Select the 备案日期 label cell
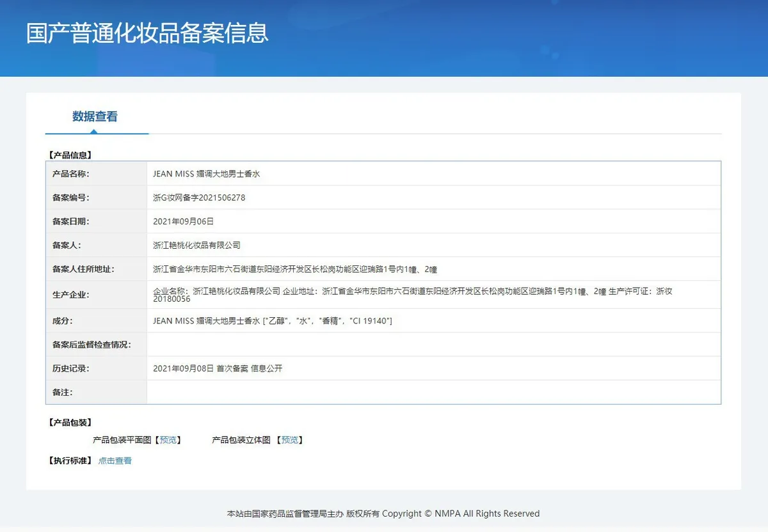Image resolution: width=768 pixels, height=532 pixels. pyautogui.click(x=97, y=221)
